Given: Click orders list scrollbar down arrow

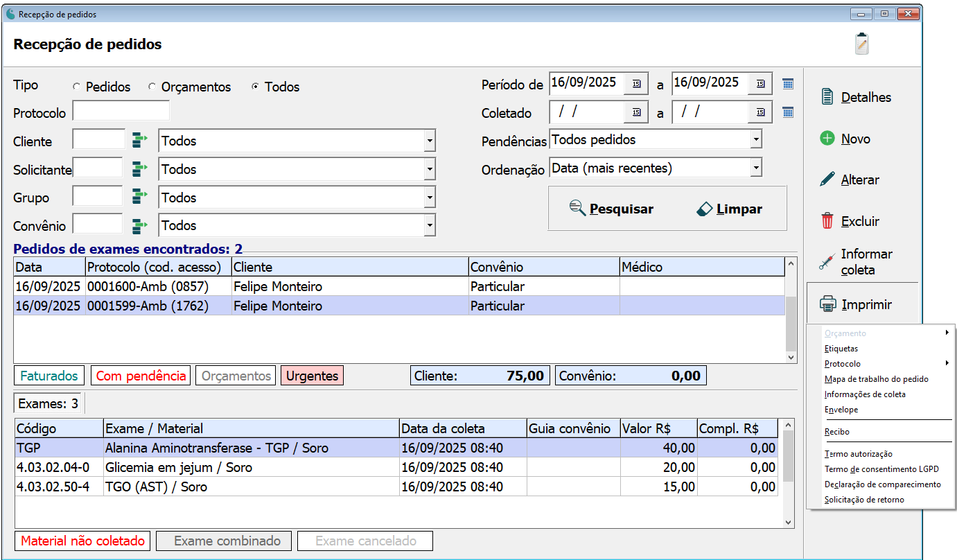Looking at the screenshot, I should coord(791,357).
